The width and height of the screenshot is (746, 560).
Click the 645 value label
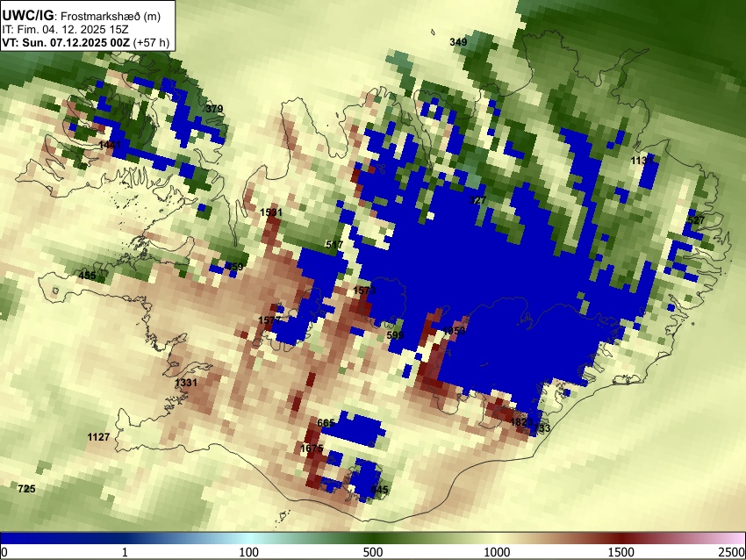click(x=380, y=490)
